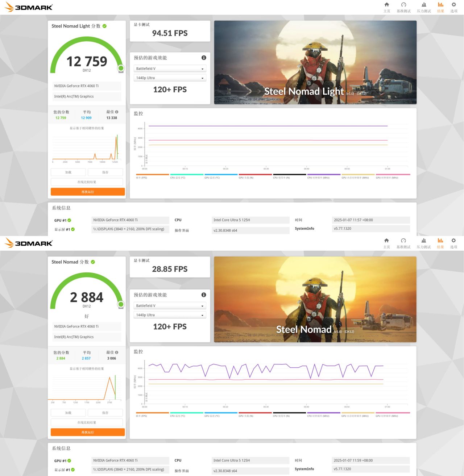Click the 28.85 FPS graphics test value
The width and height of the screenshot is (464, 476).
coord(170,269)
